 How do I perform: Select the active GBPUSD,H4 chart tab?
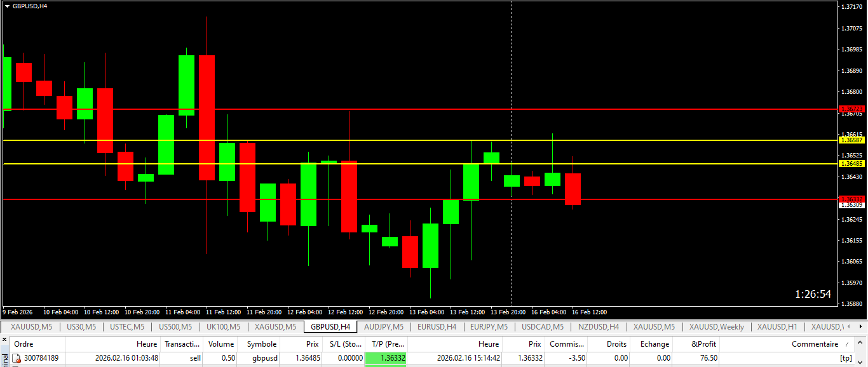(330, 327)
